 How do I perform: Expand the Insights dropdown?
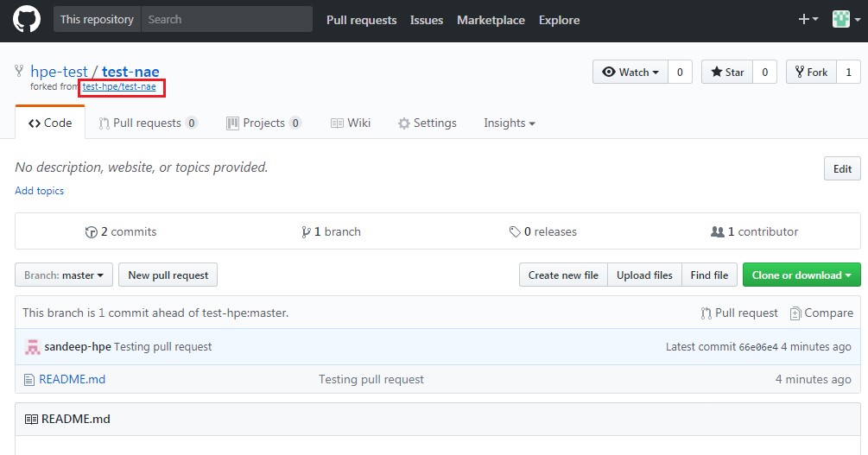pyautogui.click(x=510, y=123)
